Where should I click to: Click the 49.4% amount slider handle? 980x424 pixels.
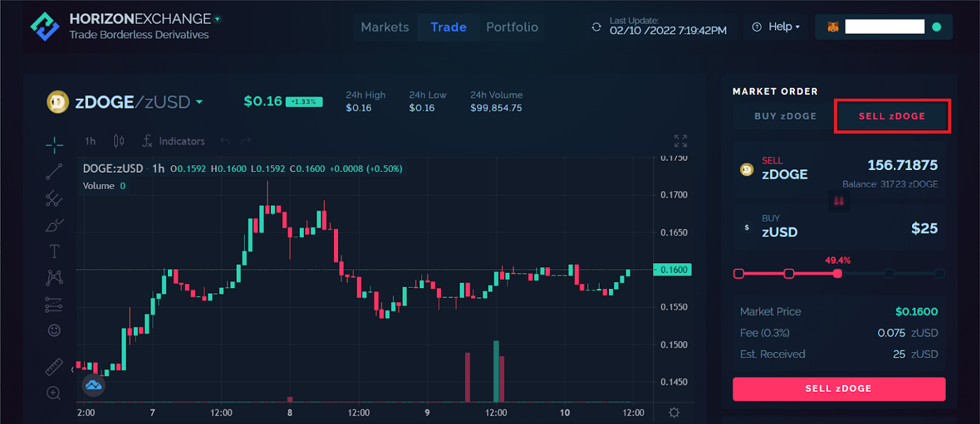coord(837,274)
